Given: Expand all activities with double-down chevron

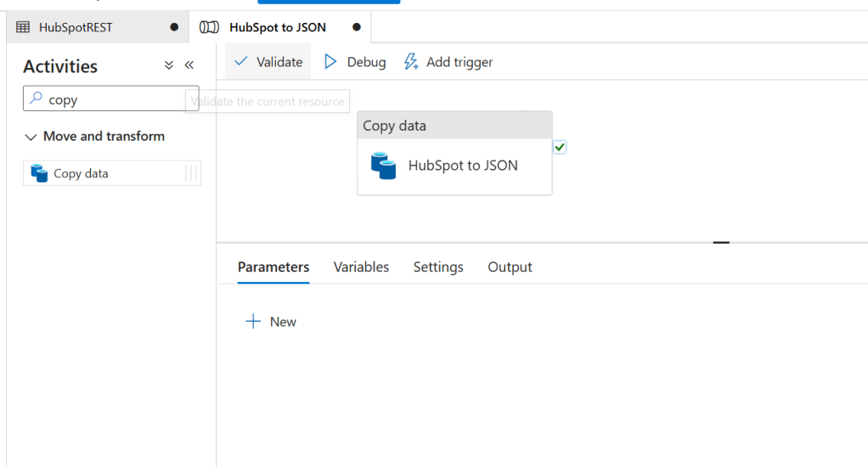Looking at the screenshot, I should (168, 65).
